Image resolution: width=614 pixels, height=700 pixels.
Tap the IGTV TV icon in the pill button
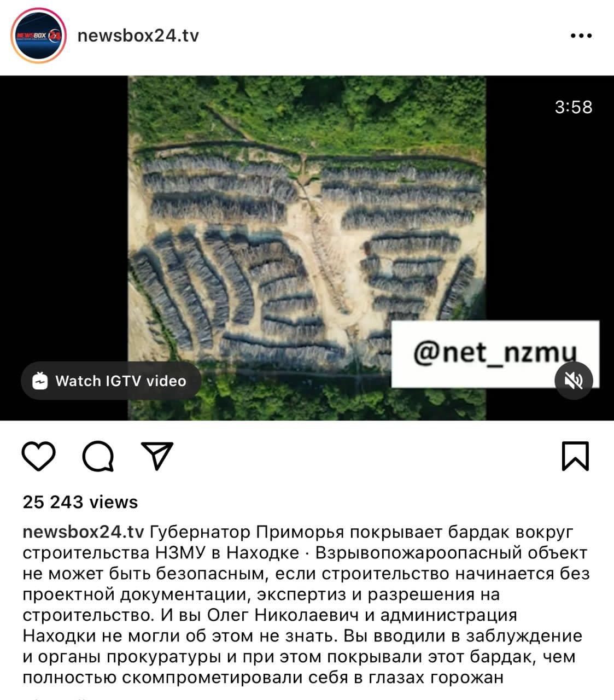[x=40, y=381]
